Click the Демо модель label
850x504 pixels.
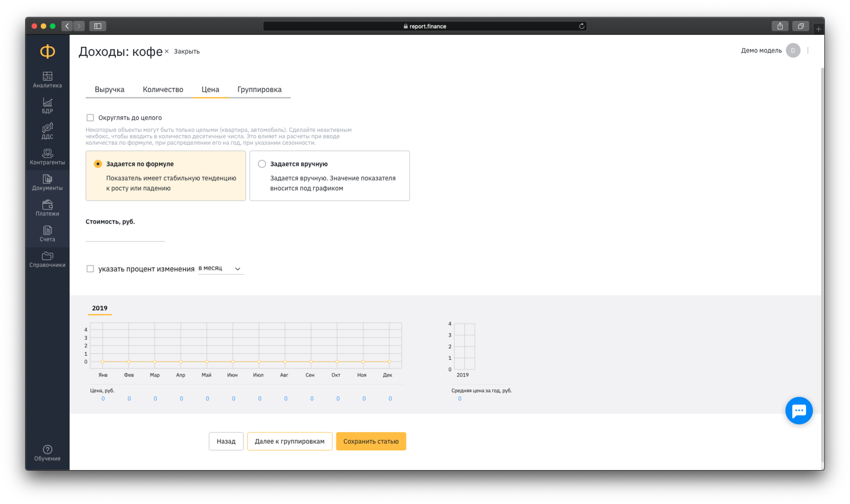coord(761,51)
